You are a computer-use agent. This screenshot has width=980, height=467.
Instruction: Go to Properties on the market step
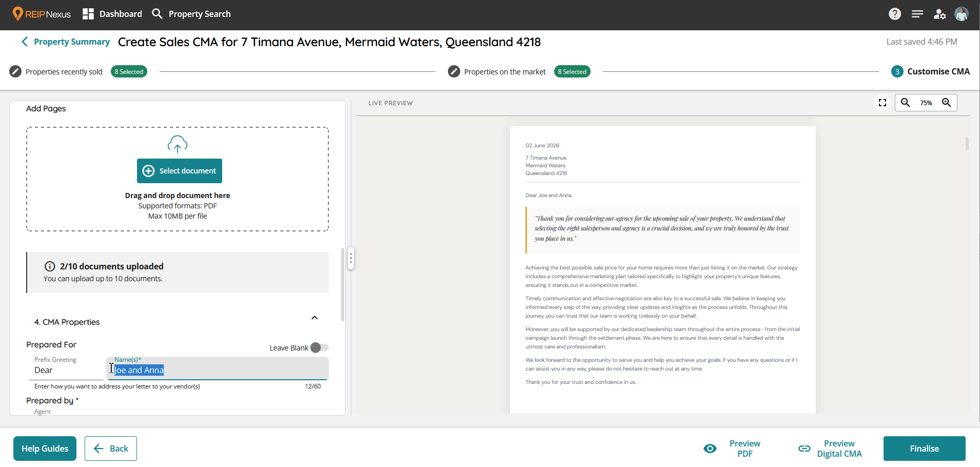pyautogui.click(x=505, y=72)
